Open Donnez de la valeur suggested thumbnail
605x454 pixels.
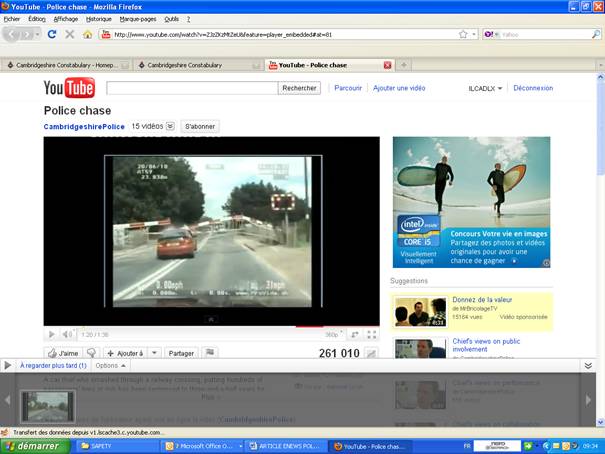tap(420, 311)
